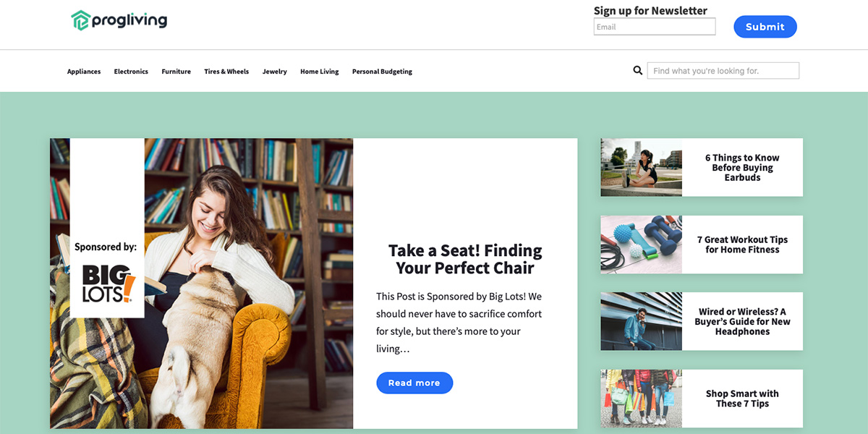The width and height of the screenshot is (868, 434).
Task: Open the 'Take a Seat! Finding Your Perfect Chair' headline
Action: (465, 259)
